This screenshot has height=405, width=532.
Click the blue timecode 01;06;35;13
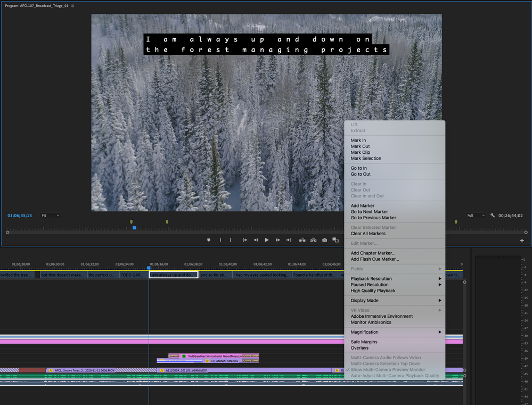click(20, 216)
